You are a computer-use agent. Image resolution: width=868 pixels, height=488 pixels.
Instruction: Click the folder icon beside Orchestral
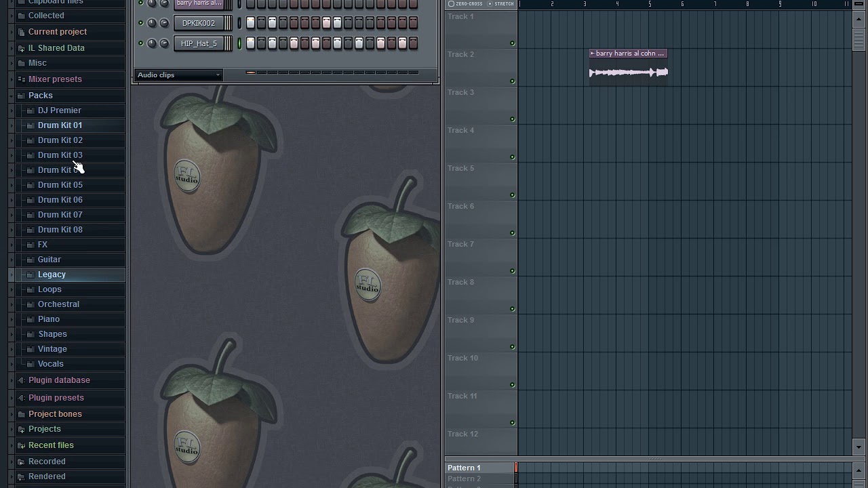[31, 304]
